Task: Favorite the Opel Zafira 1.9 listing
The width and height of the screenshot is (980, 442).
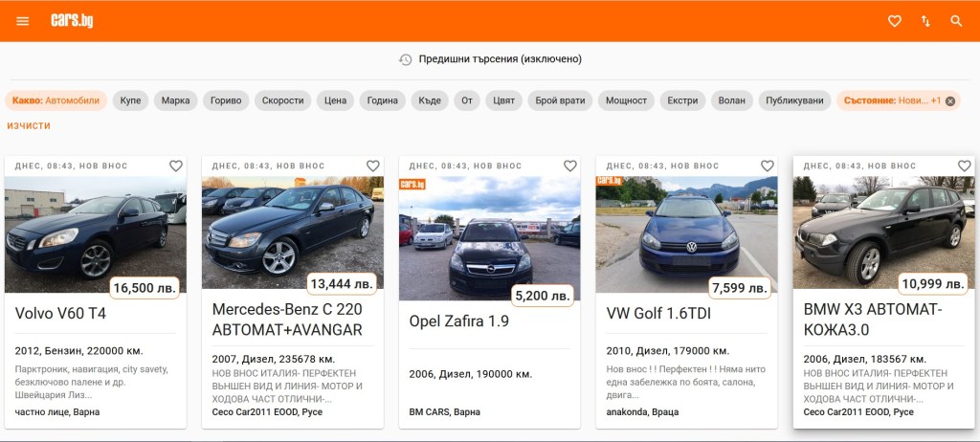Action: (x=570, y=166)
